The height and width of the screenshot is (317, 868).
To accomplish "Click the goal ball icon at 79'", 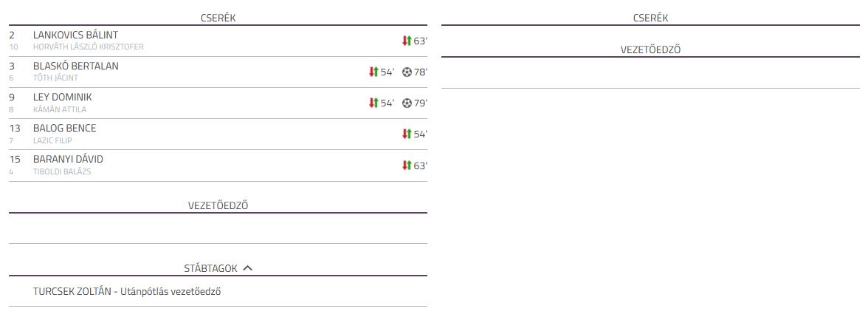I will pos(407,103).
